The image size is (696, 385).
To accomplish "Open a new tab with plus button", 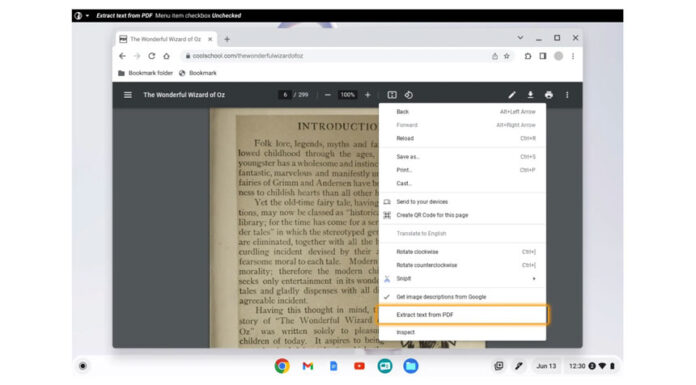I will tap(227, 39).
